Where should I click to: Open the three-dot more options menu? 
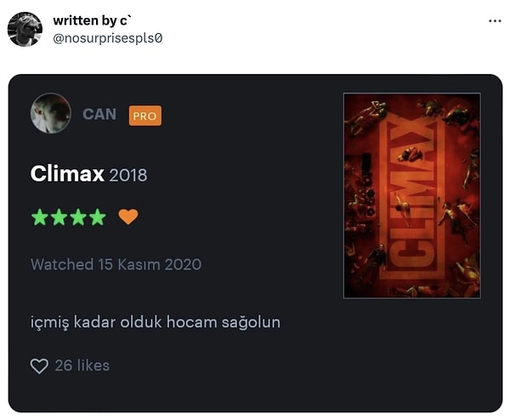[x=495, y=21]
